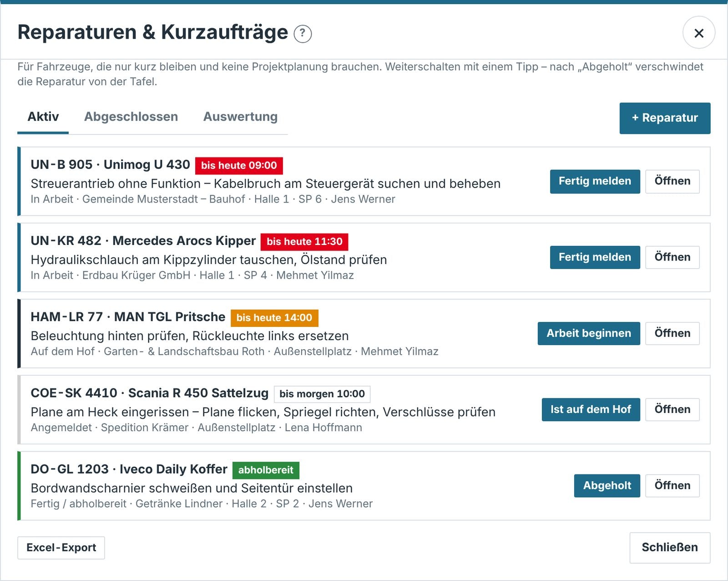
Task: Click the Spedition Krämer status line
Action: coord(196,428)
